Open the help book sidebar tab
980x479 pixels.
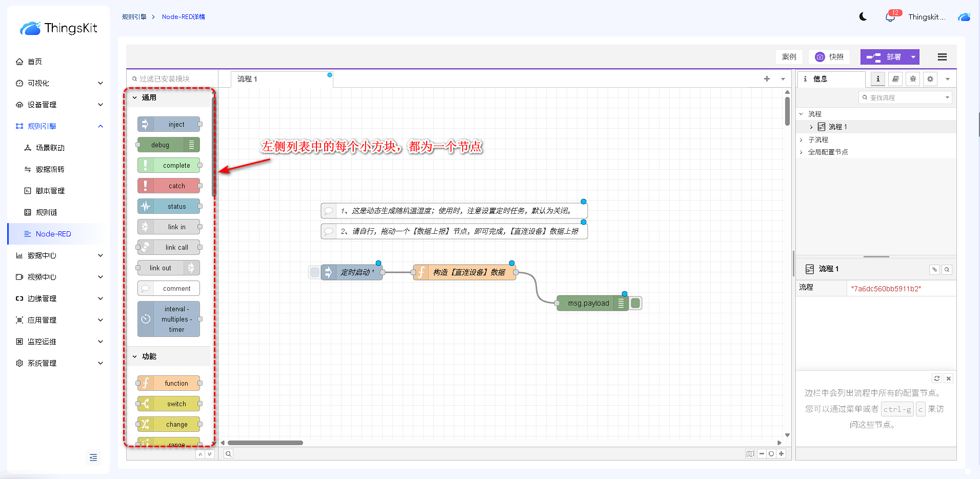coord(895,79)
